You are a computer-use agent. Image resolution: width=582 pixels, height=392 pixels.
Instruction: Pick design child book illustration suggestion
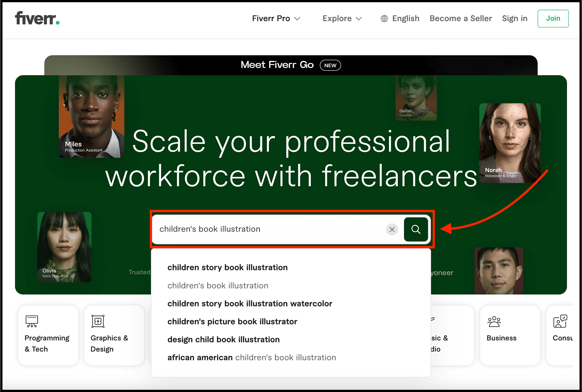pyautogui.click(x=223, y=340)
